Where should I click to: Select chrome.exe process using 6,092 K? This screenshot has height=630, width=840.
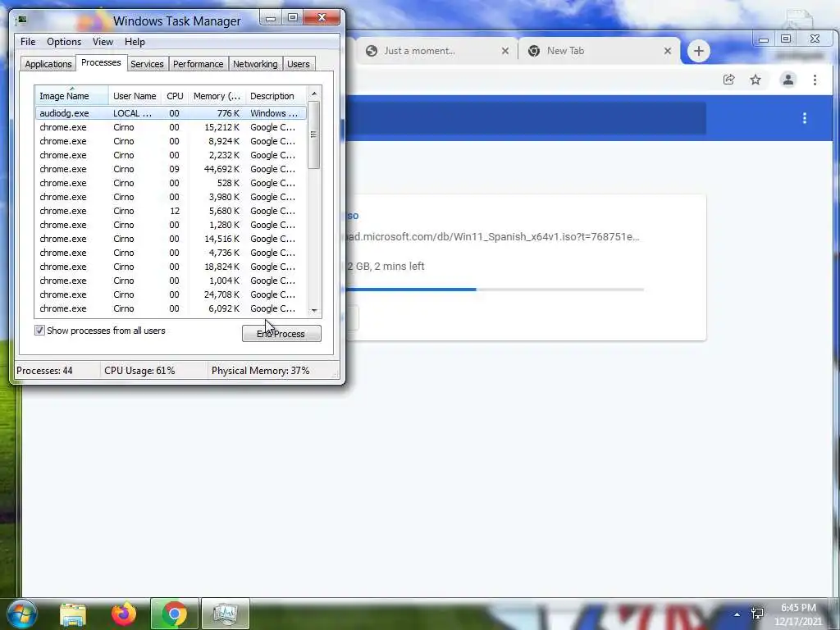[x=171, y=308]
